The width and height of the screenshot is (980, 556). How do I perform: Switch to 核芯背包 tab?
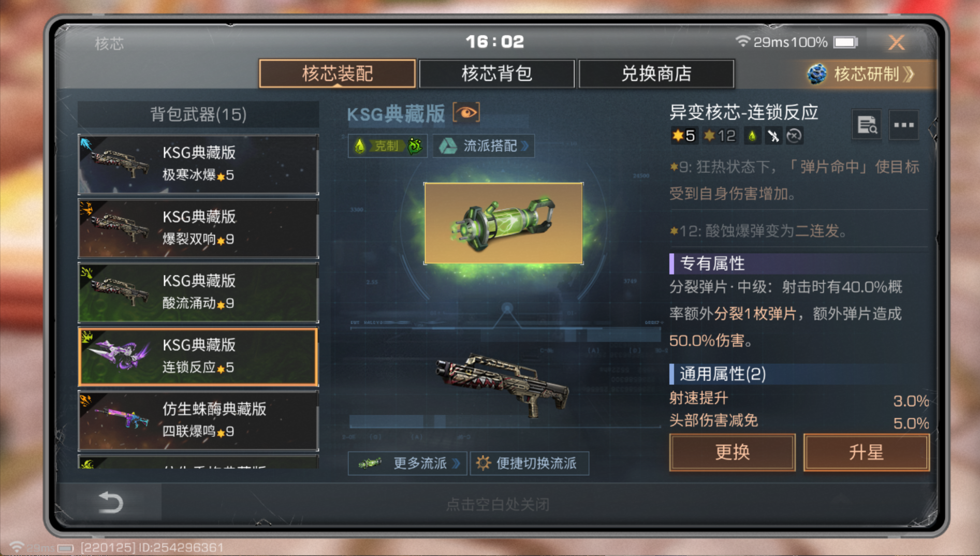coord(496,74)
